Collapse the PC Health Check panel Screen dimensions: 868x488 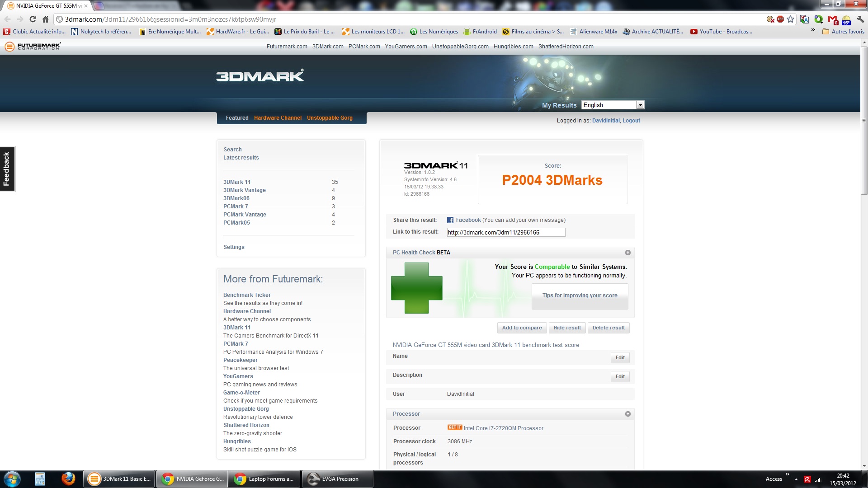[x=627, y=253]
